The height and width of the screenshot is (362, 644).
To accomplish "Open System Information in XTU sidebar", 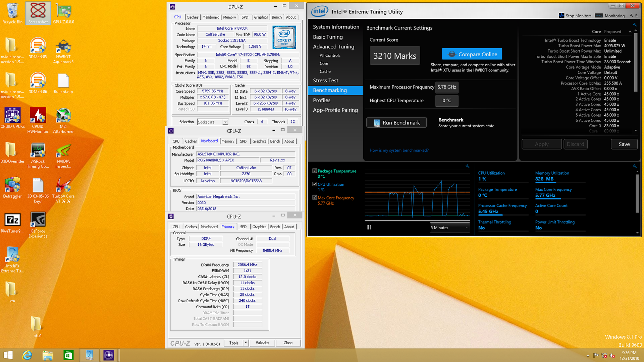I will (x=336, y=27).
